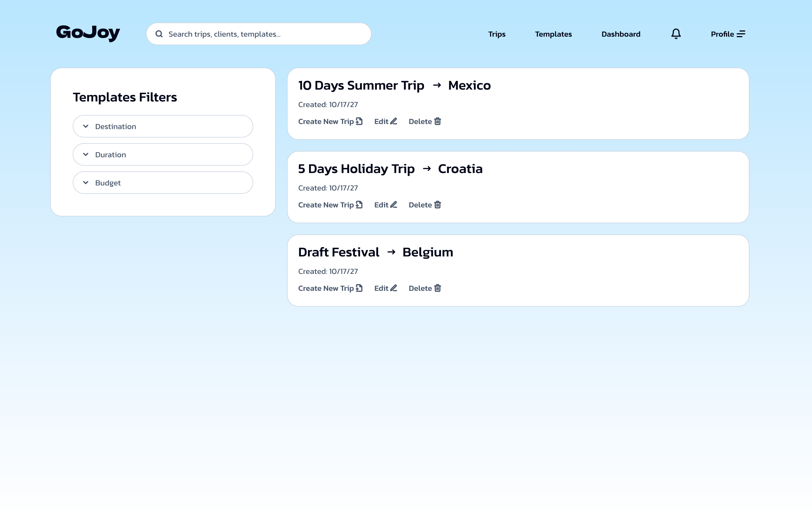Screen dimensions: 812x523
Task: Switch to the Templates section
Action: point(553,34)
